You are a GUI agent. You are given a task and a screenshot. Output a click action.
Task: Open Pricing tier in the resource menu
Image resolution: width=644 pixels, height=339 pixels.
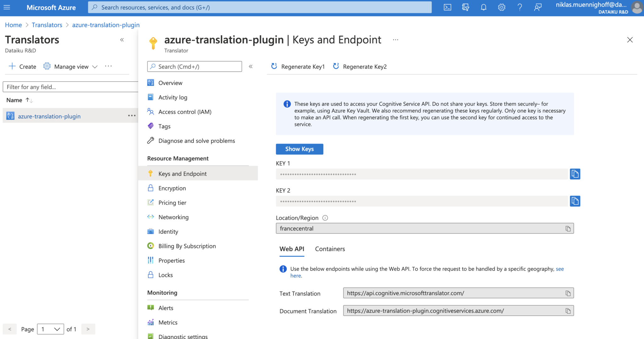pos(172,203)
